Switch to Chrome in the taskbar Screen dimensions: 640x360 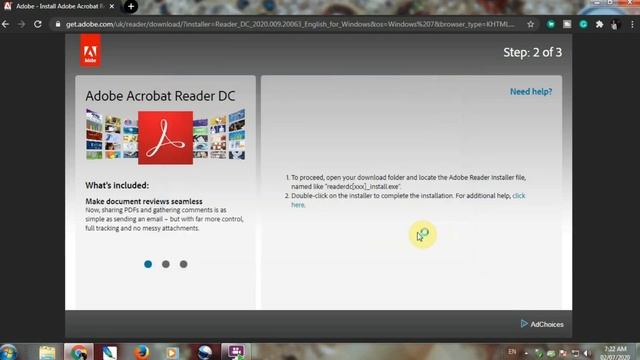click(78, 352)
